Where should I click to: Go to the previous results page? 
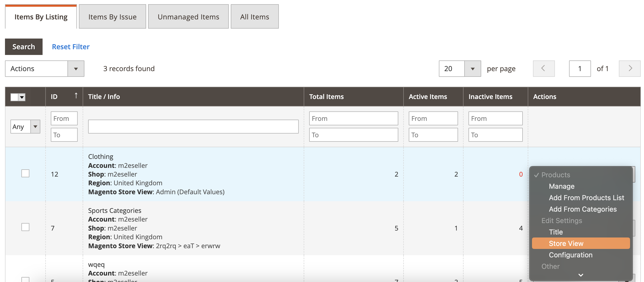pos(543,68)
